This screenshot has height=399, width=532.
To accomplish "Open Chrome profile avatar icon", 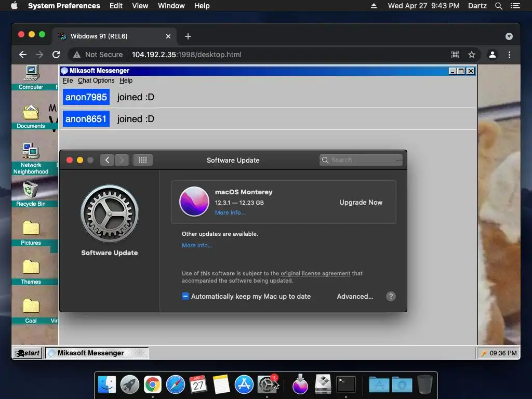I will pyautogui.click(x=493, y=55).
